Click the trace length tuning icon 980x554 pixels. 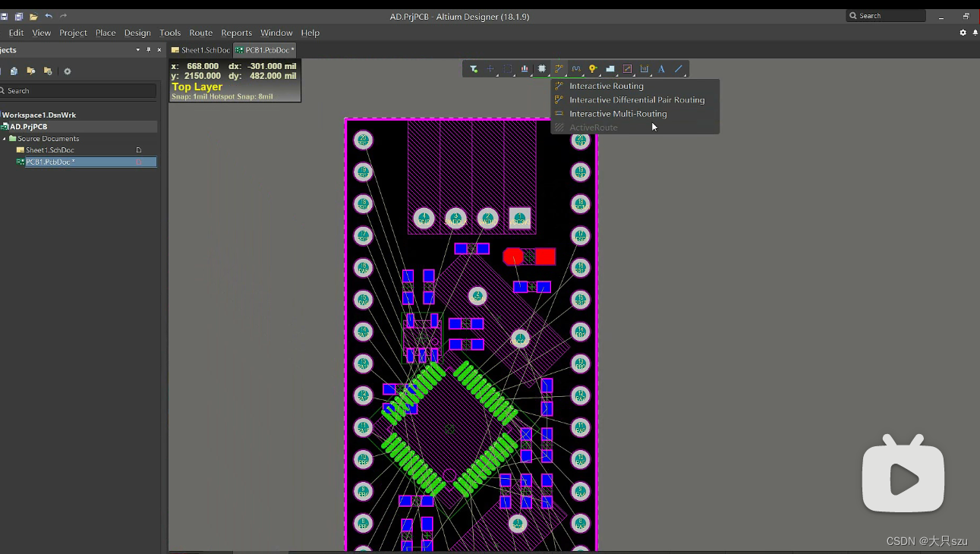(x=576, y=69)
